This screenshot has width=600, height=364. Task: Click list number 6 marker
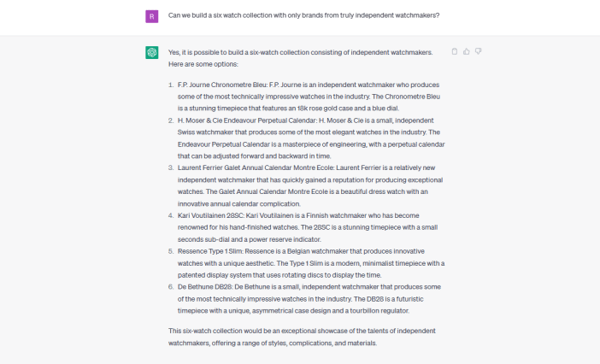(x=171, y=287)
